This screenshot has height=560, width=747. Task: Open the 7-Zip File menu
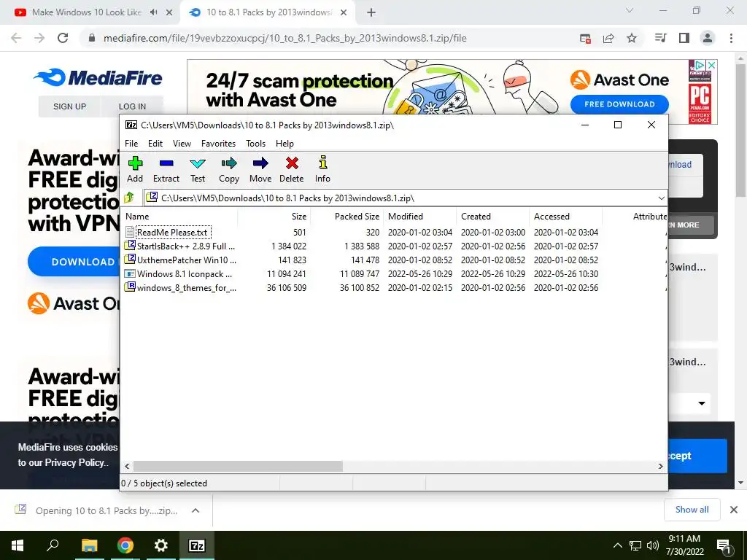[x=131, y=144]
